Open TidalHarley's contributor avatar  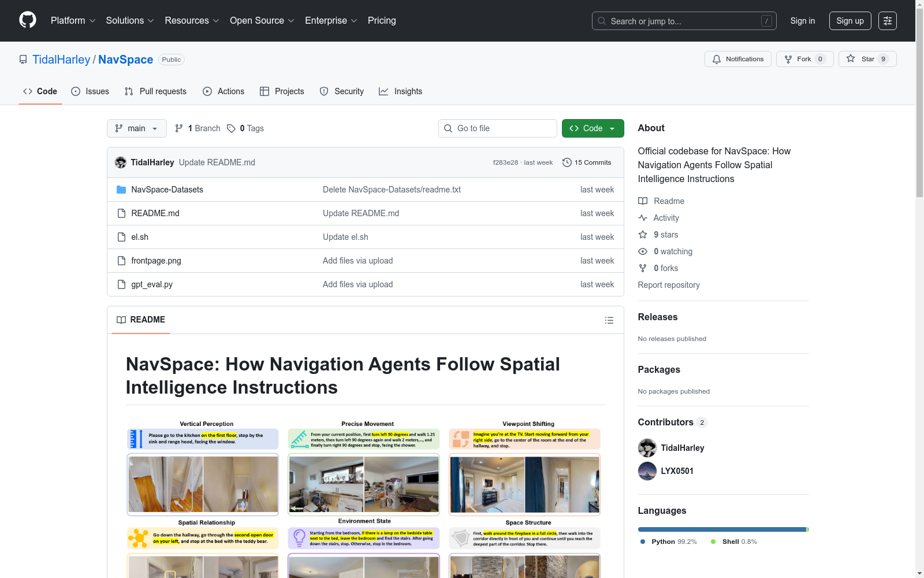pos(647,448)
